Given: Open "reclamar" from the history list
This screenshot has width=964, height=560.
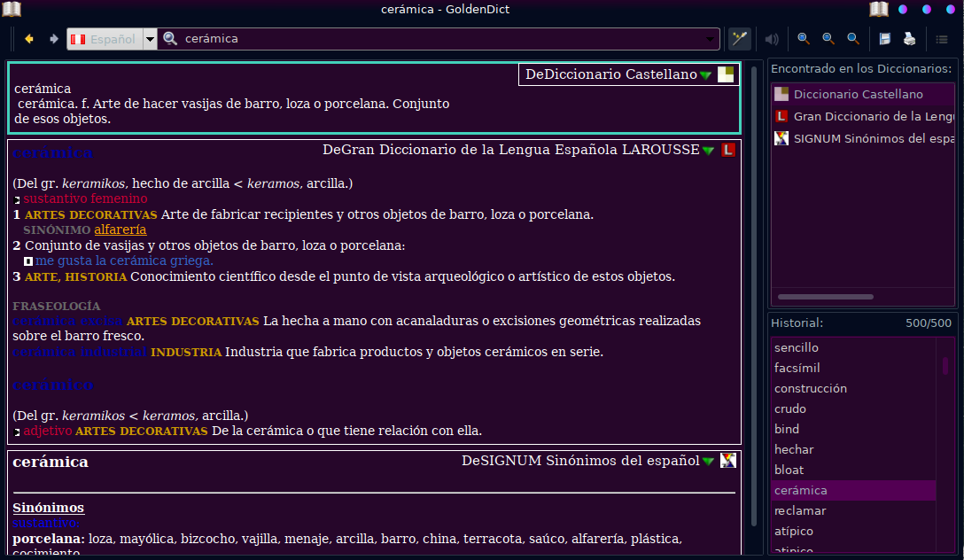Looking at the screenshot, I should [x=800, y=511].
